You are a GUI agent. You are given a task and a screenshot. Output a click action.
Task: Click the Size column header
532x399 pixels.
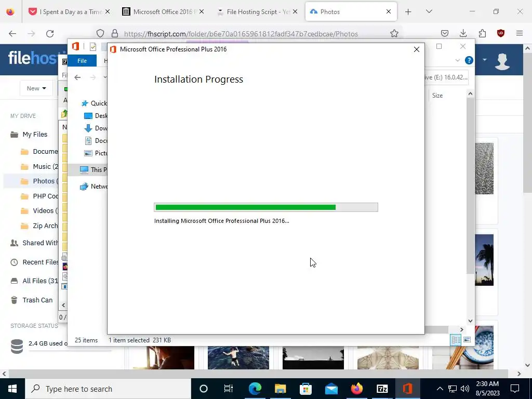point(437,96)
